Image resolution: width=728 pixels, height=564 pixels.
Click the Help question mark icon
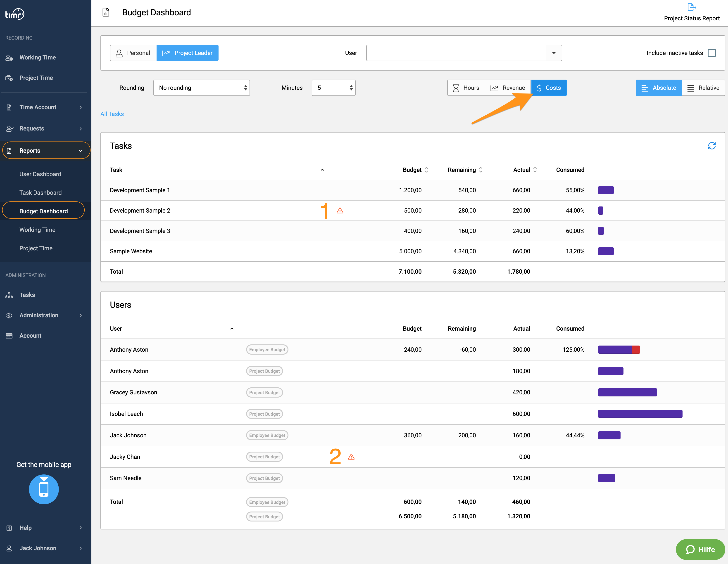(9, 528)
